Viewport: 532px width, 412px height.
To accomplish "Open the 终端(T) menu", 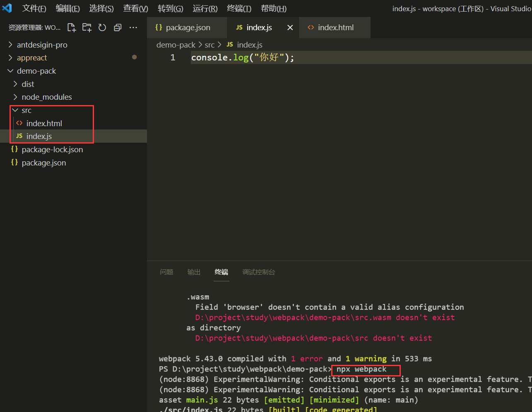I will click(x=239, y=8).
